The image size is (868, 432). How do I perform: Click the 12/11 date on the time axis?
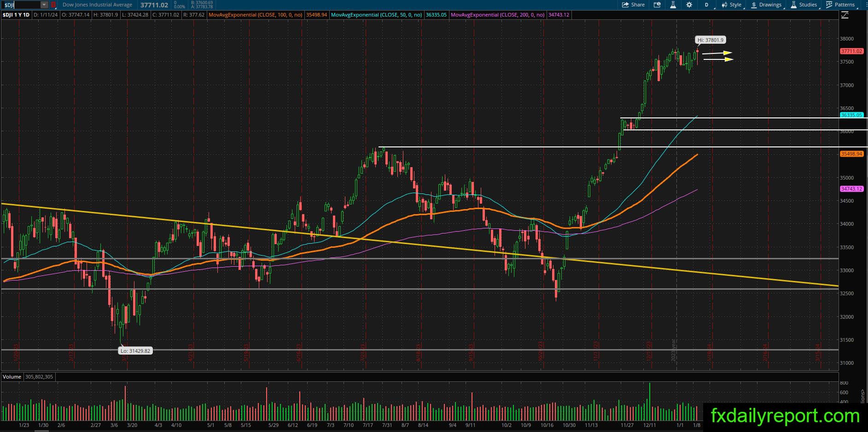click(650, 425)
